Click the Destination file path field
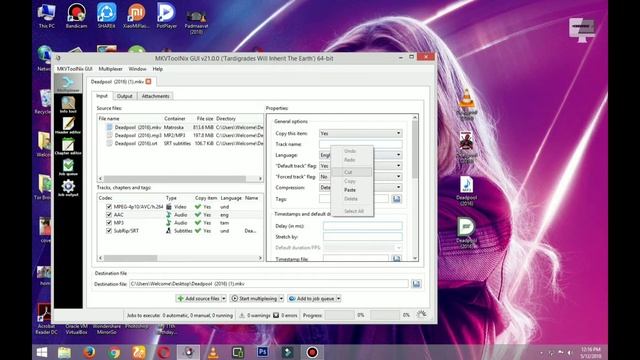 (269, 284)
